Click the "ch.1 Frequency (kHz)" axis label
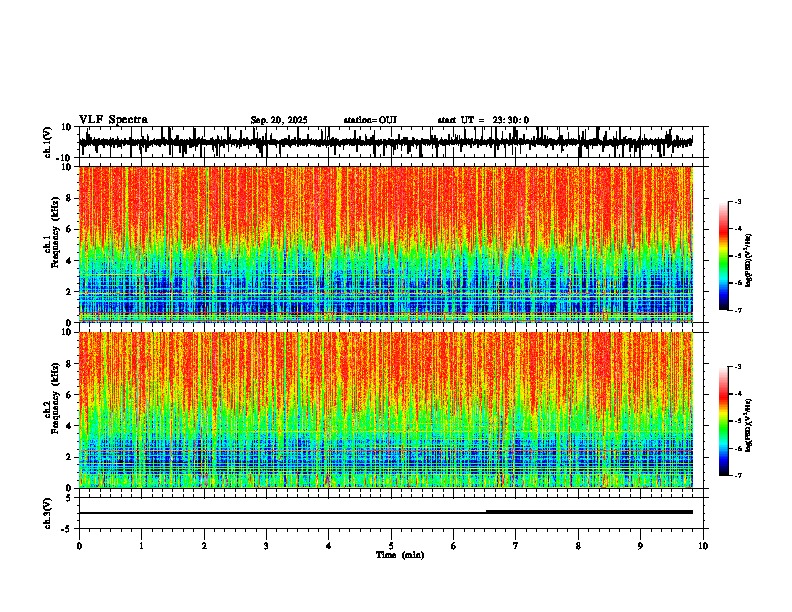Viewport: 792px width, 612px height. [52, 233]
